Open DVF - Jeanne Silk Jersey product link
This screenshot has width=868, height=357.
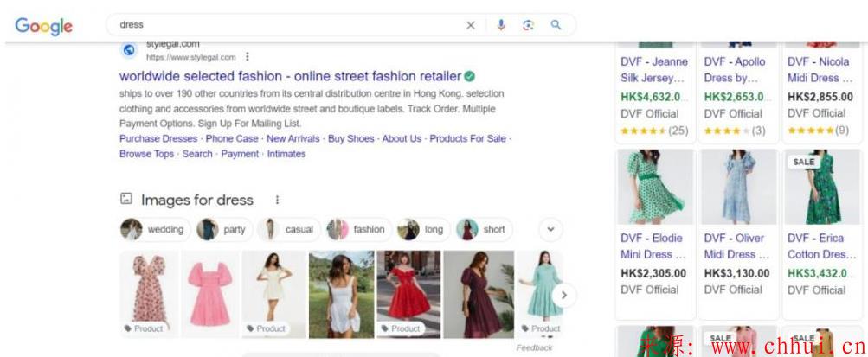(x=654, y=70)
